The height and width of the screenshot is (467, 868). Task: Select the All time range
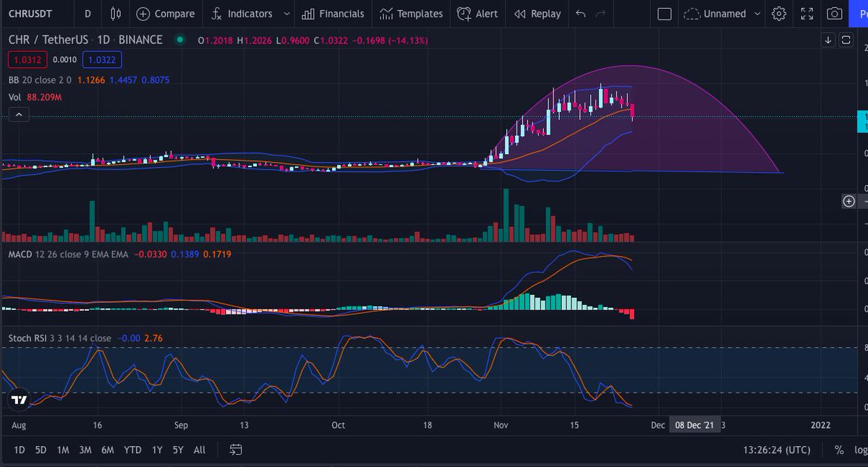coord(200,450)
